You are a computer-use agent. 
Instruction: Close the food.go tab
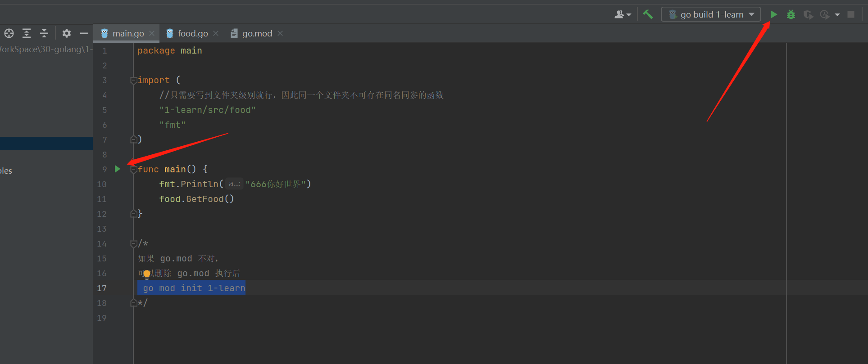pyautogui.click(x=216, y=33)
